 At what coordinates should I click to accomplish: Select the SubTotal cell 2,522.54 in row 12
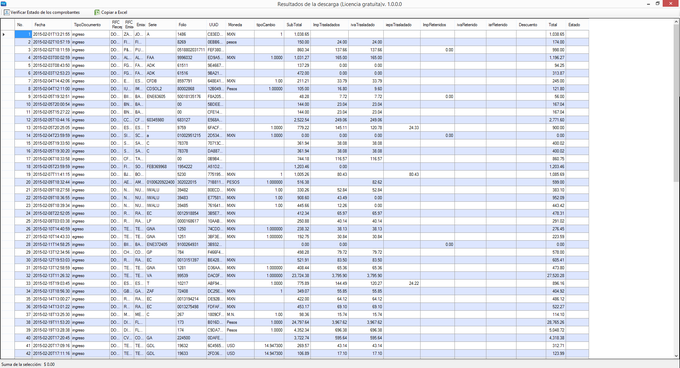pos(297,120)
